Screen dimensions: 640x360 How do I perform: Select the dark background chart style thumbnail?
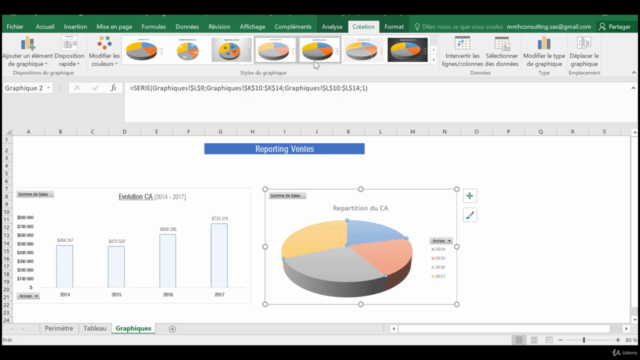407,50
